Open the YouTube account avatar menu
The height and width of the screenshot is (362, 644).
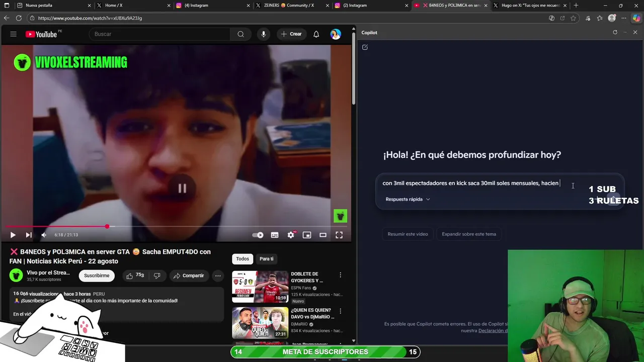(x=336, y=34)
